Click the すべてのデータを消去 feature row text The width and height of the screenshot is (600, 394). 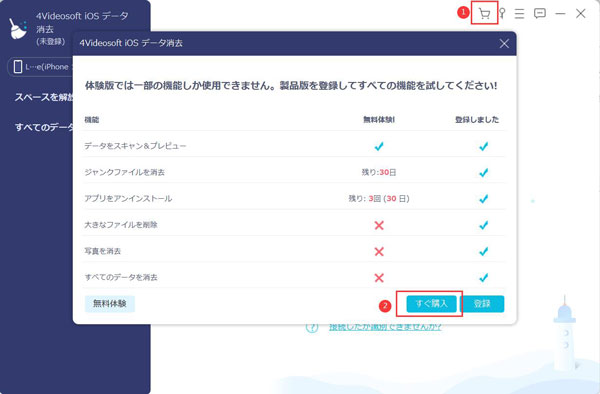[x=121, y=277]
